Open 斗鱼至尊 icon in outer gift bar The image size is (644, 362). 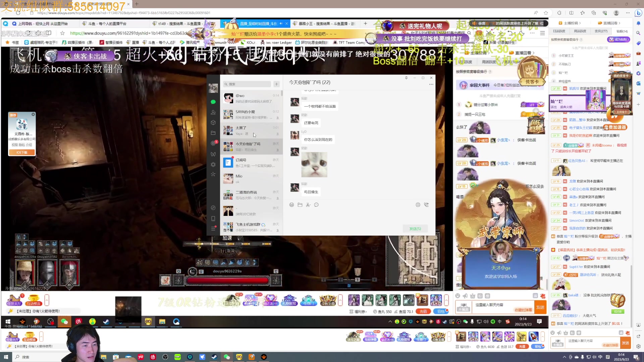tap(438, 337)
